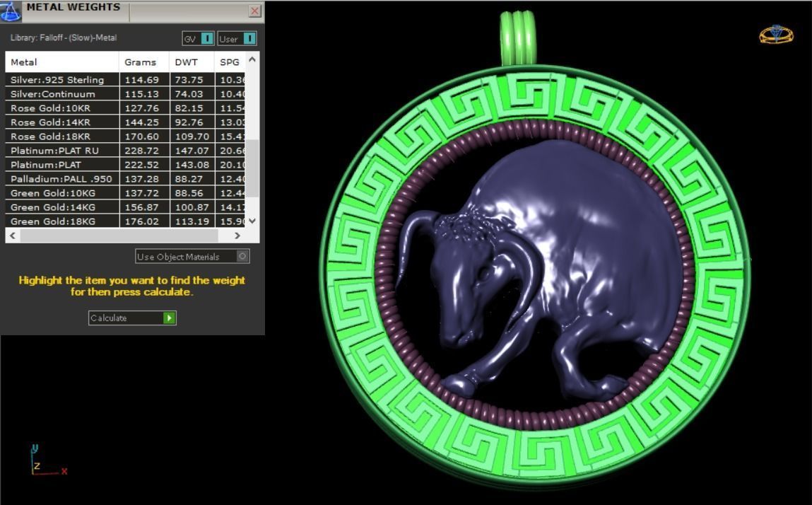This screenshot has height=505, width=812.
Task: Toggle the User library switch
Action: [x=237, y=38]
